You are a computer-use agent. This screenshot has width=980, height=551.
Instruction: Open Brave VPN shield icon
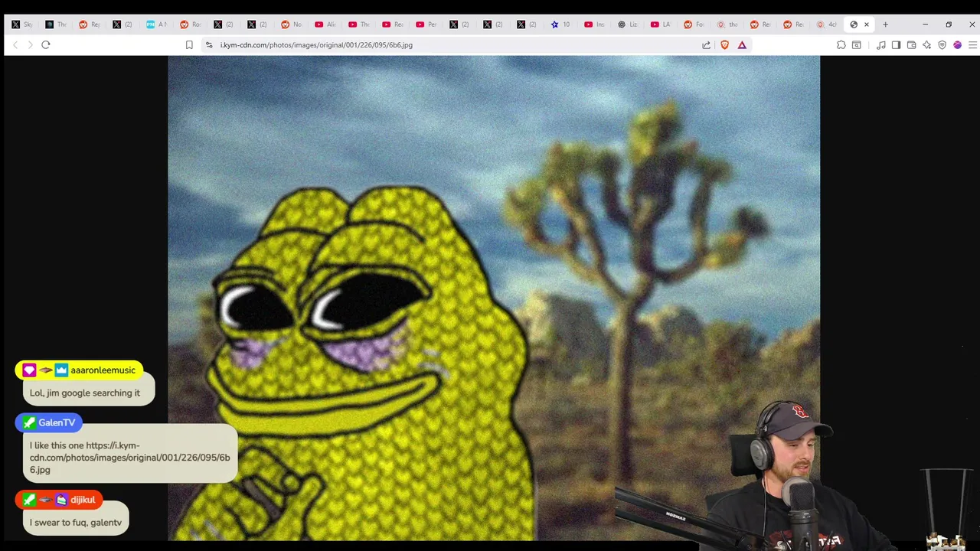(x=942, y=45)
